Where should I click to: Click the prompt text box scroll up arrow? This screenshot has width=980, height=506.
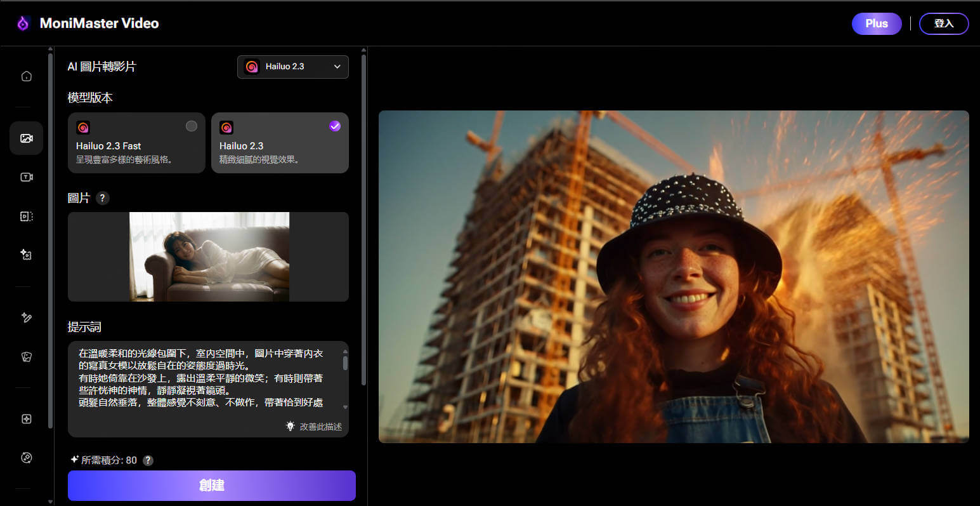click(x=345, y=351)
